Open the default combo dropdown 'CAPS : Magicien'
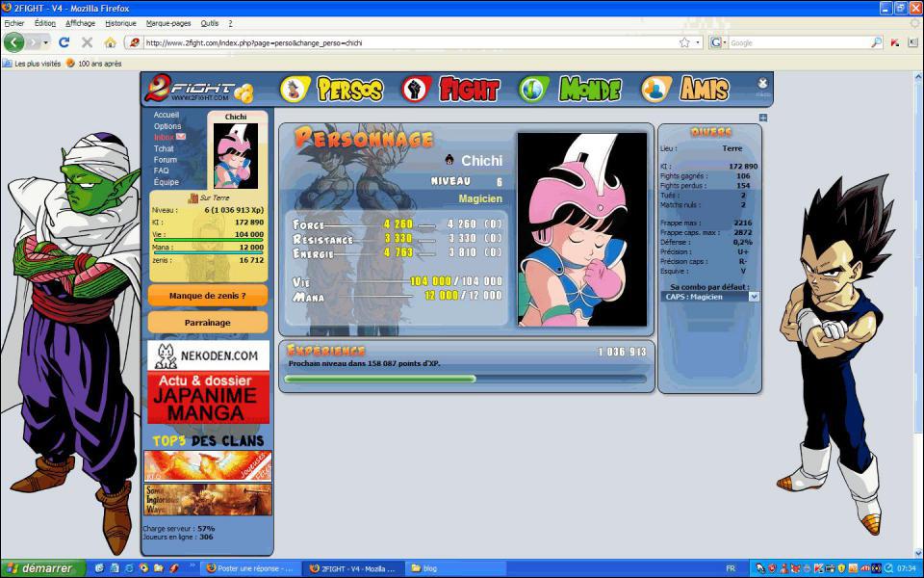 click(x=711, y=297)
